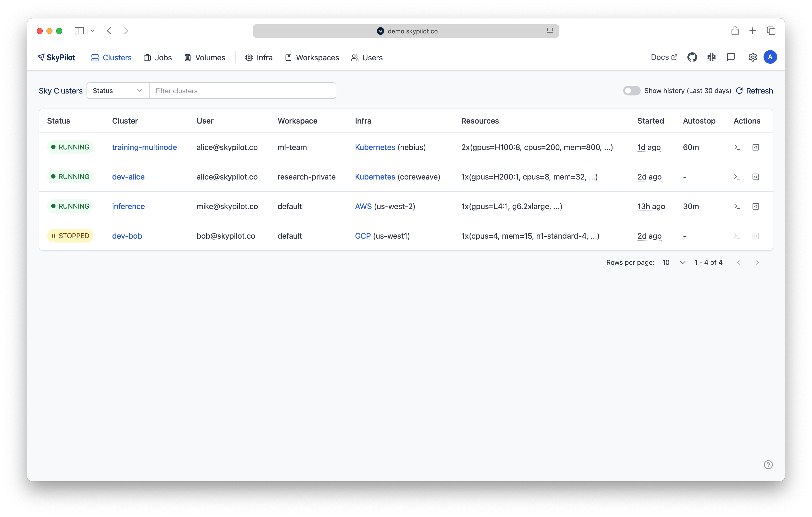Click ml-team workspace cell
The height and width of the screenshot is (517, 812).
click(x=292, y=147)
